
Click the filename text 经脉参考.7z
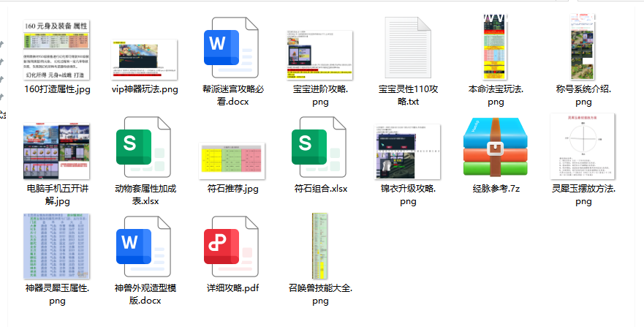coord(496,188)
